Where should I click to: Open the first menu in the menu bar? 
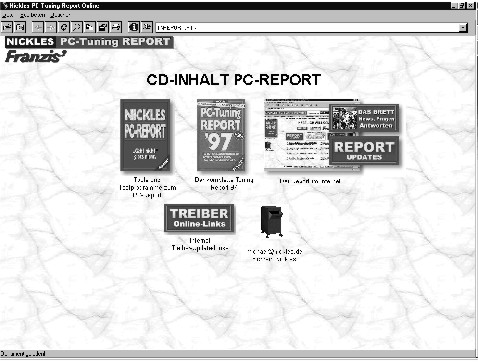coord(7,15)
